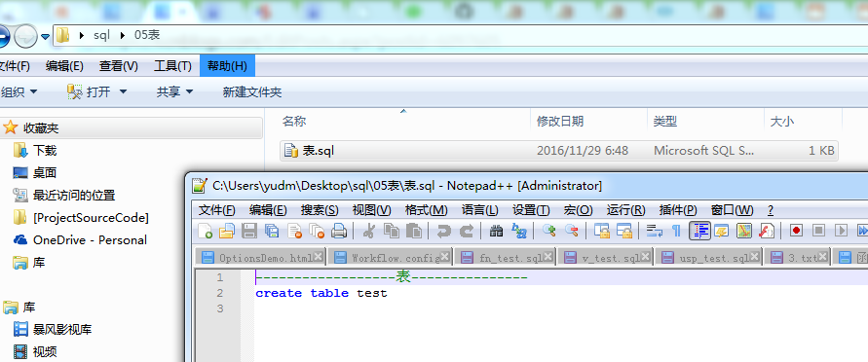868x362 pixels.
Task: Click the Close All documents icon
Action: click(317, 231)
